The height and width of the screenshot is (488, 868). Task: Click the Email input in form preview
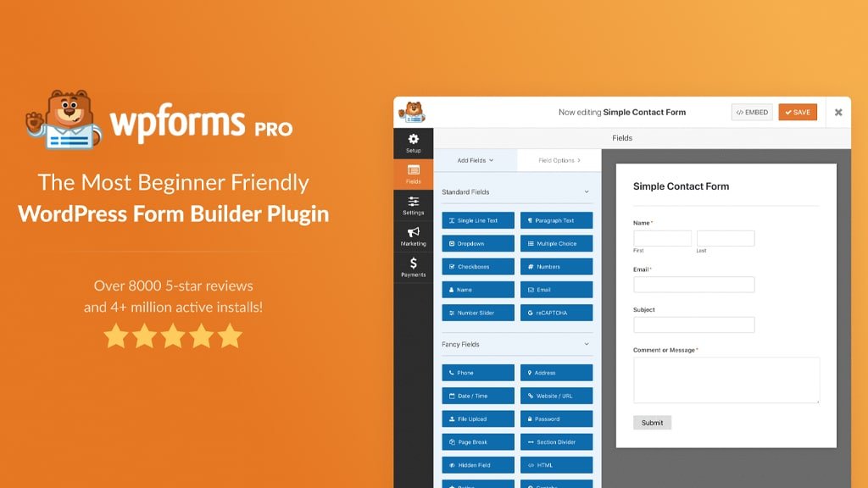click(x=693, y=285)
